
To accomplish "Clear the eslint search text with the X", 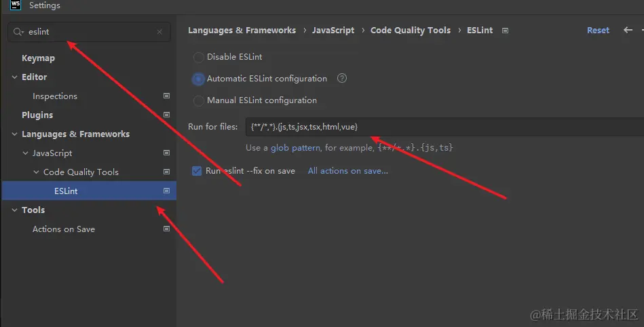I will coord(159,32).
